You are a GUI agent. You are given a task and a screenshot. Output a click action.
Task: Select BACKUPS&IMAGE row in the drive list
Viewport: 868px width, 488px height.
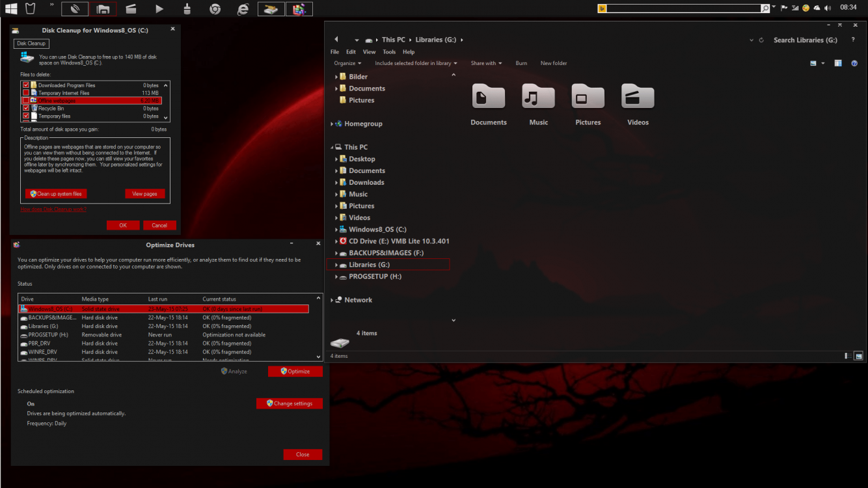pyautogui.click(x=163, y=318)
